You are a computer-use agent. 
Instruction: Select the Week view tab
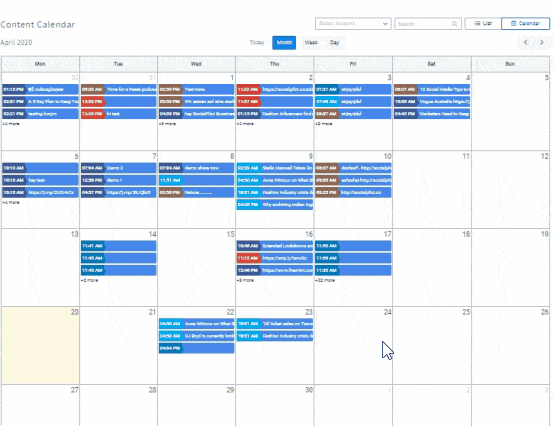pyautogui.click(x=311, y=42)
